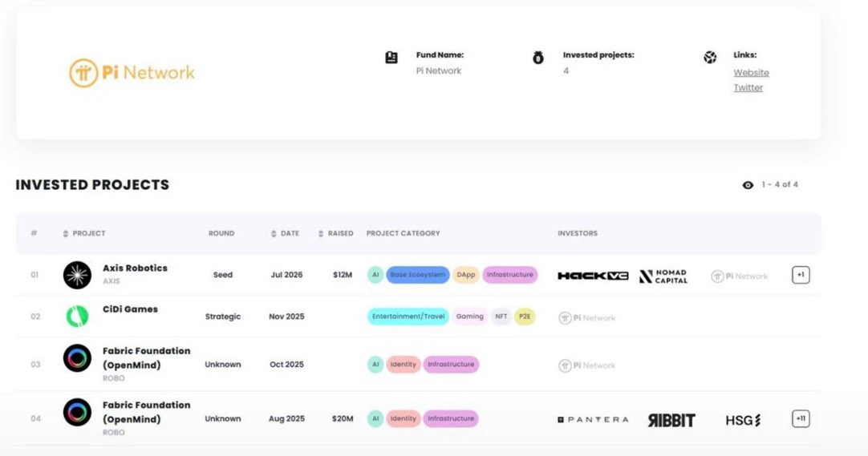Open the Axis Robotics project name

[135, 268]
